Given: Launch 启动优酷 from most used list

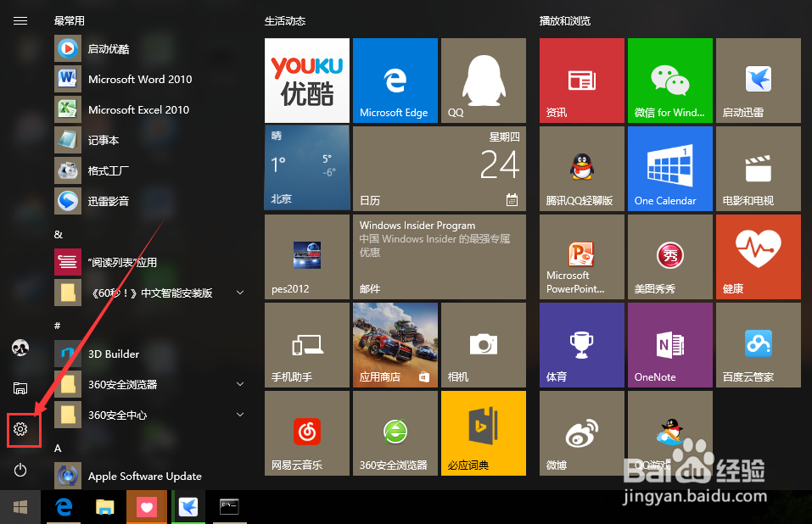Looking at the screenshot, I should 149,48.
